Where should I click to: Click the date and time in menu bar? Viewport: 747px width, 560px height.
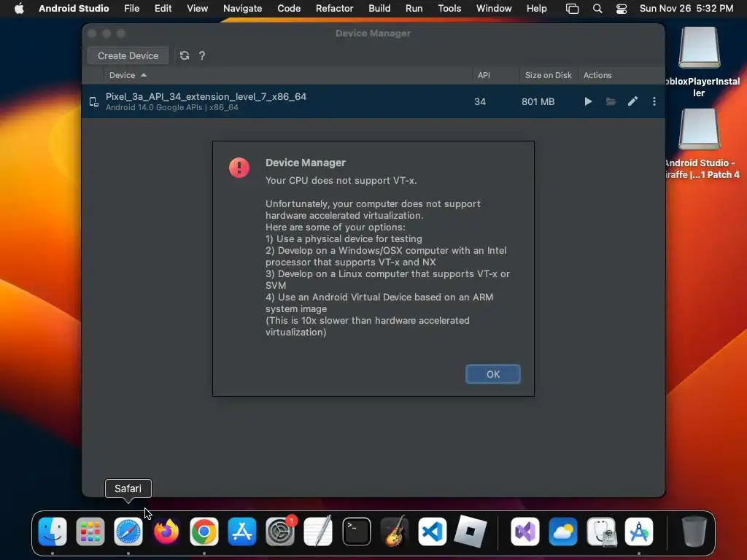686,8
